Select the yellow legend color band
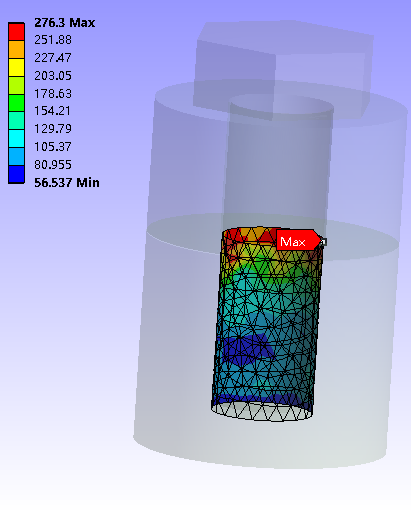Viewport: 411px width, 510px height. (x=16, y=68)
